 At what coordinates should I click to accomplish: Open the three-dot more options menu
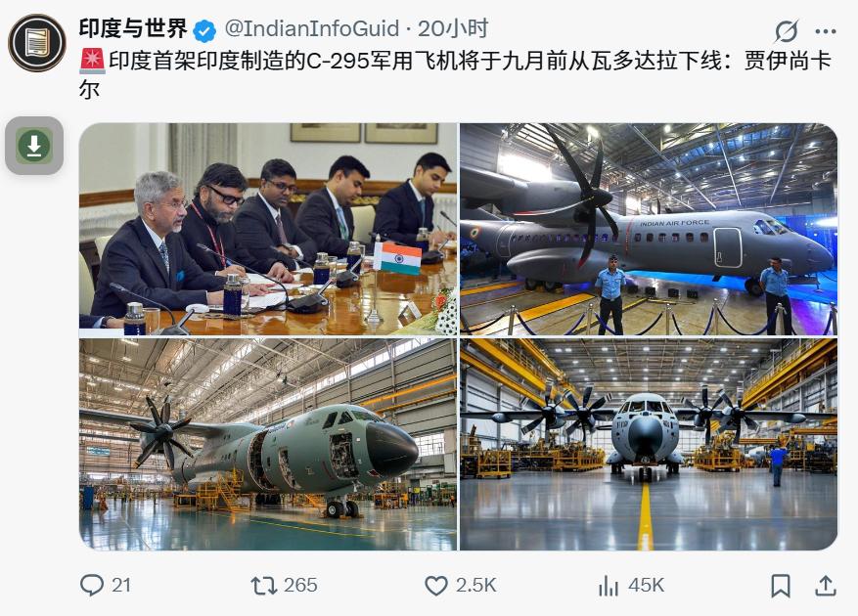coord(825,31)
